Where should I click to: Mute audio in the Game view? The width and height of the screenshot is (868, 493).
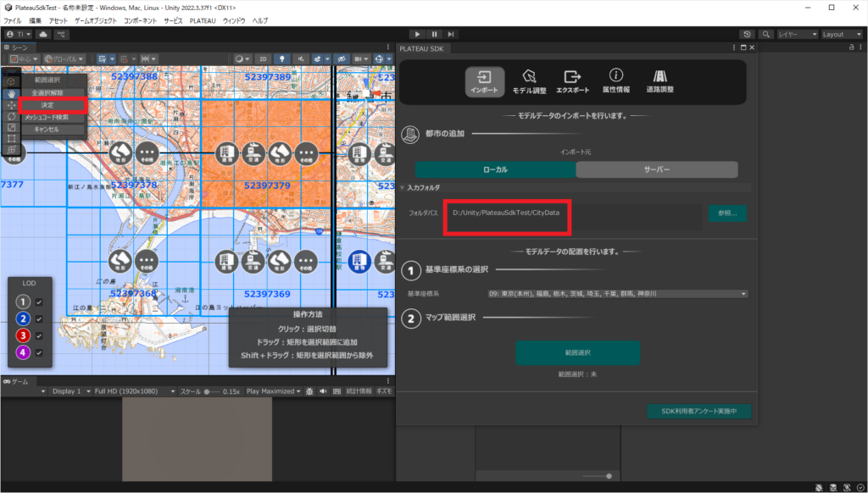coord(323,391)
